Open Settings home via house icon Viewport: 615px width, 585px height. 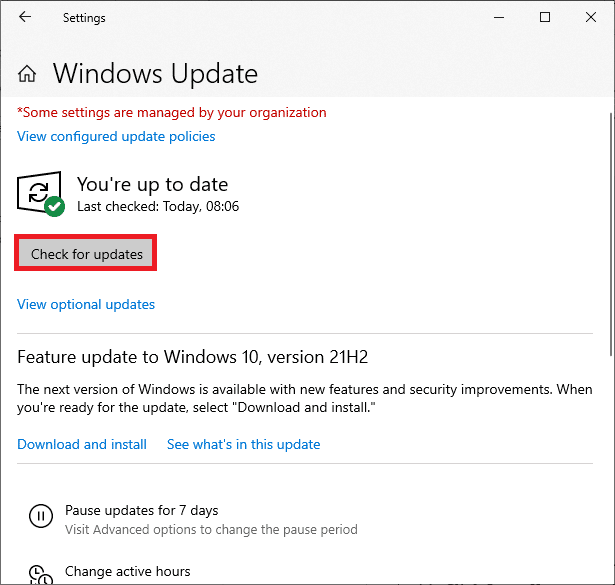[27, 74]
